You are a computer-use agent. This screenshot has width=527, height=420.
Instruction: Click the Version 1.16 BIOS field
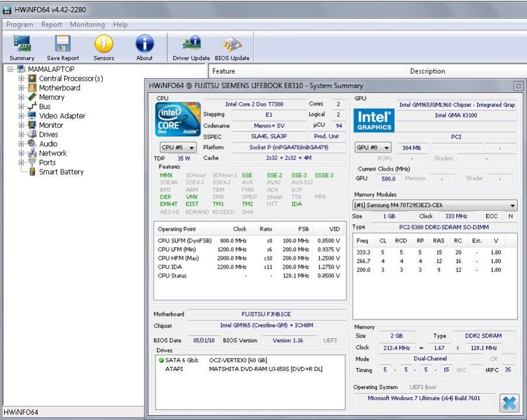tap(288, 341)
